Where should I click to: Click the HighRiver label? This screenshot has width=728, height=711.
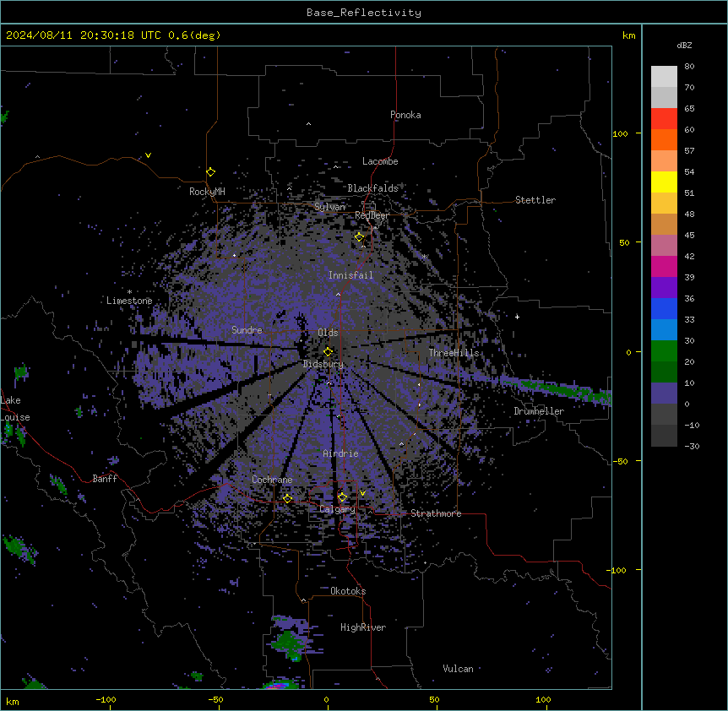(x=363, y=627)
